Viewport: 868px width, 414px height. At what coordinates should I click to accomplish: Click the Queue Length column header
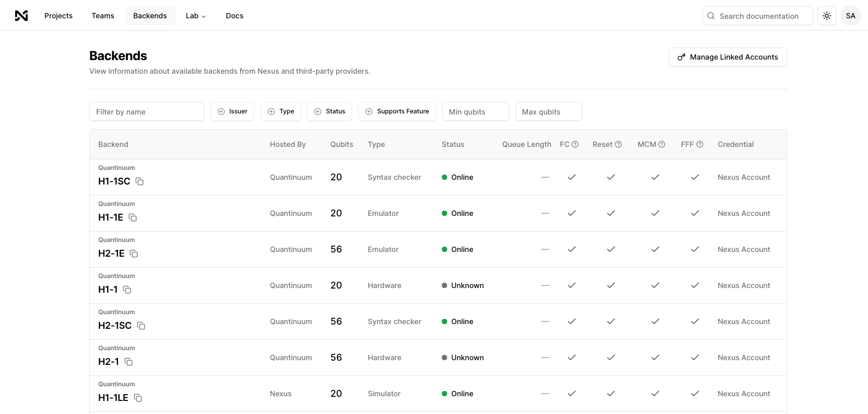tap(526, 144)
